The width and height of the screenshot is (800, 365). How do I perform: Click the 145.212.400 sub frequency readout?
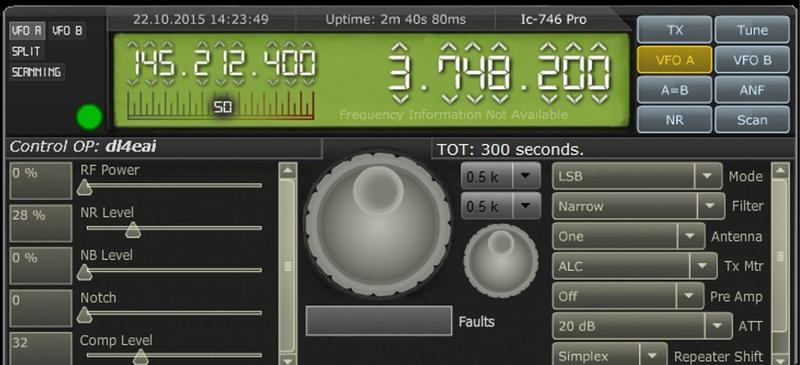pos(224,64)
